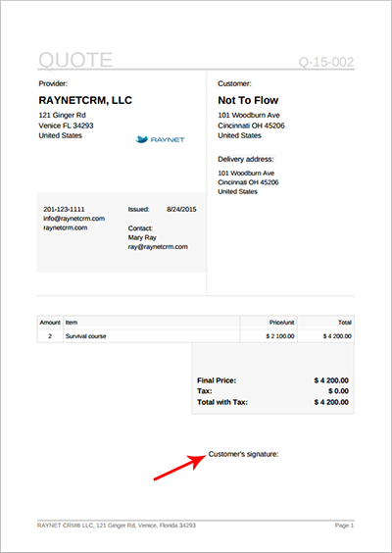Select quote number Q-15-002
This screenshot has height=553, width=392.
coord(326,62)
